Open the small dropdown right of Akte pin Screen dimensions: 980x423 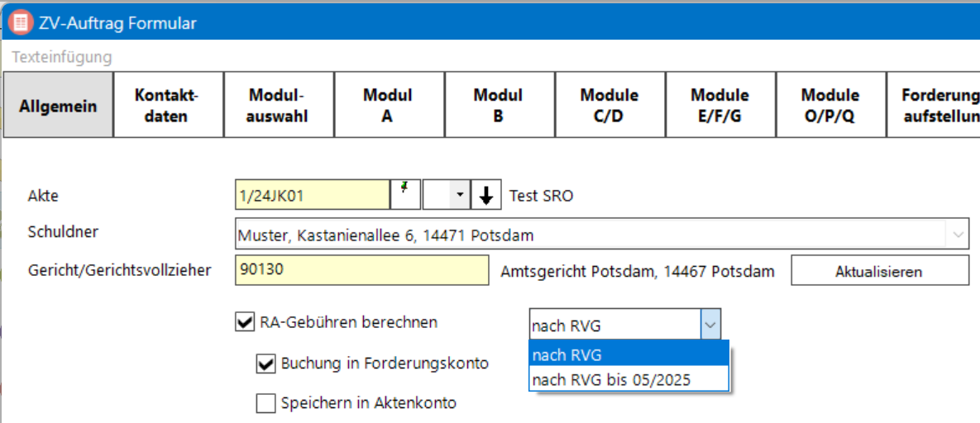(x=459, y=196)
